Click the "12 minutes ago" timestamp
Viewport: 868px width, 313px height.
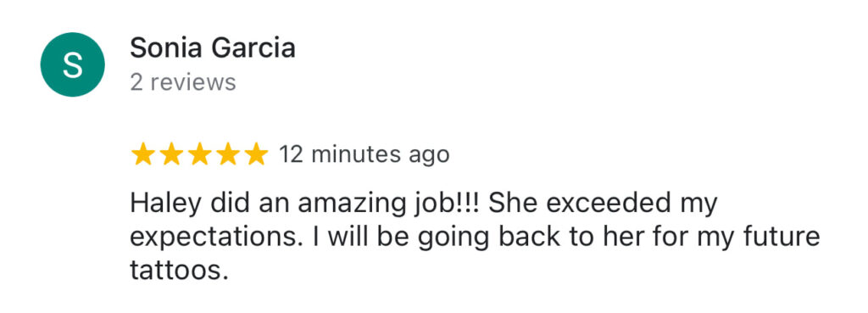pyautogui.click(x=364, y=154)
